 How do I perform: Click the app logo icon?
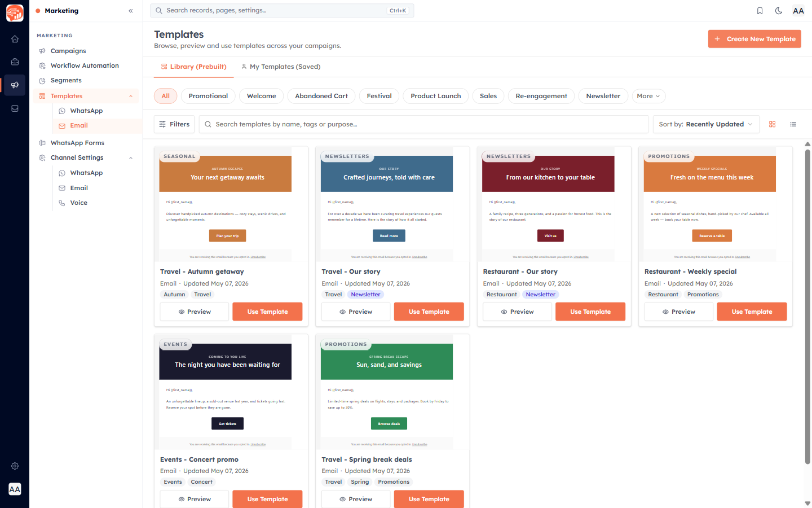[x=15, y=13]
